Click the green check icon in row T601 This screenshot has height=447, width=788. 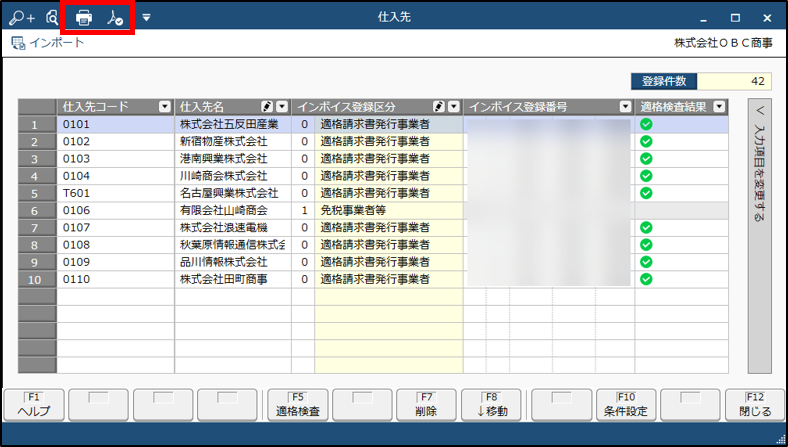(646, 193)
